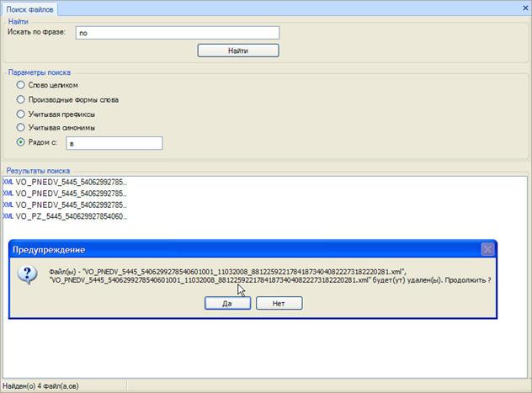Image resolution: width=532 pixels, height=393 pixels.
Task: Click the question mark icon in warning dialog
Action: tap(27, 275)
